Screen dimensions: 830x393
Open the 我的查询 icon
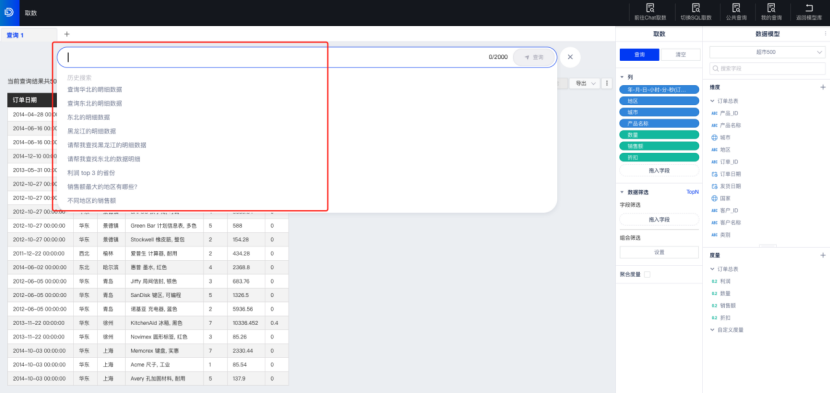tap(771, 8)
